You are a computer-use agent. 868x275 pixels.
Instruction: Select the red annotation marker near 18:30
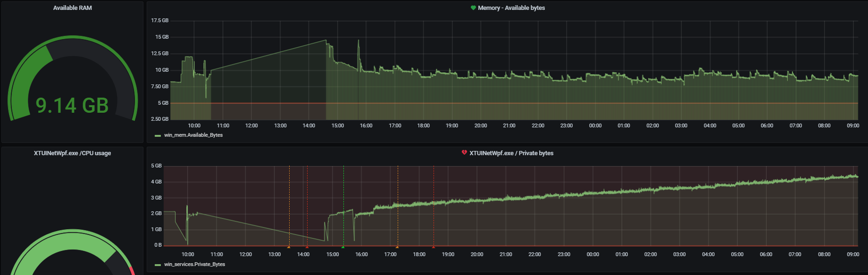tap(434, 247)
